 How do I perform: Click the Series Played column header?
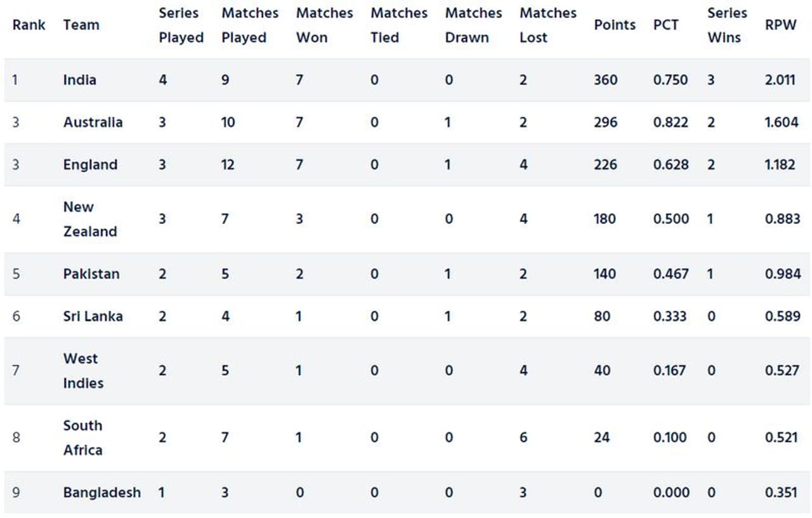tap(180, 25)
